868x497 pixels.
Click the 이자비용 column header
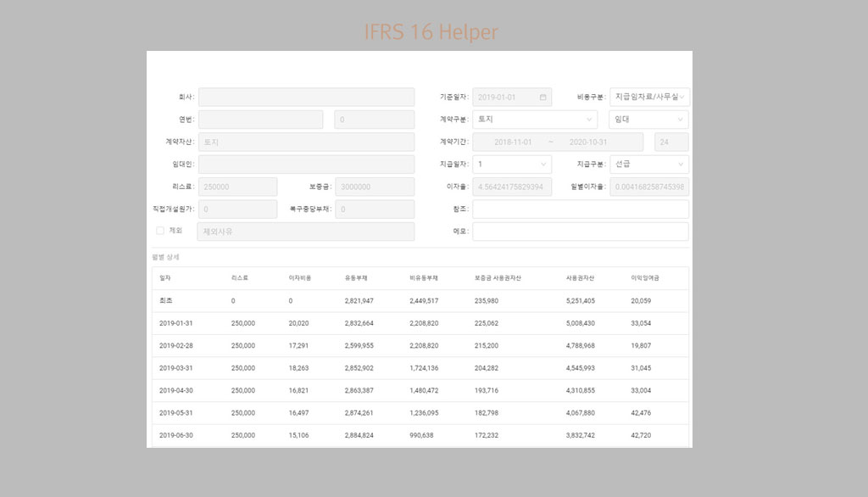[300, 278]
